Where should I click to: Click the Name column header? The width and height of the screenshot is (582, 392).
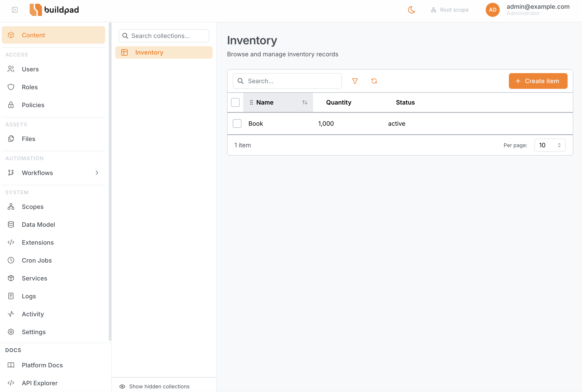[x=278, y=103]
